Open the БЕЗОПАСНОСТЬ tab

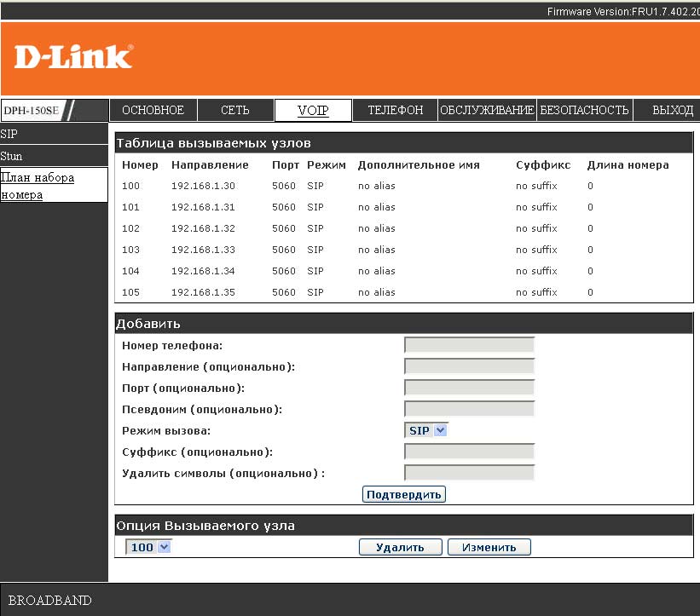(x=584, y=110)
